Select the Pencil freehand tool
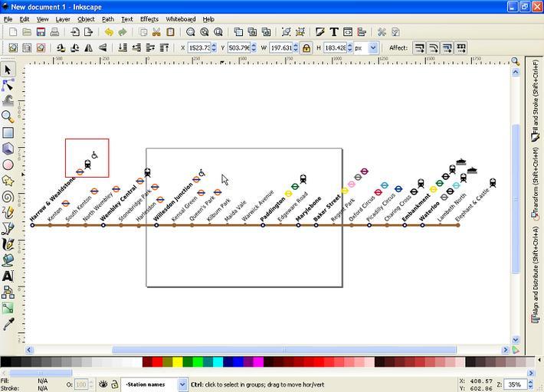544x392 pixels. [8, 213]
